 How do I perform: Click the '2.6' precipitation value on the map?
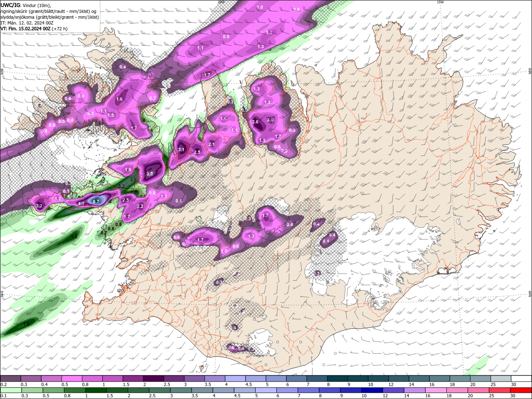click(x=255, y=122)
